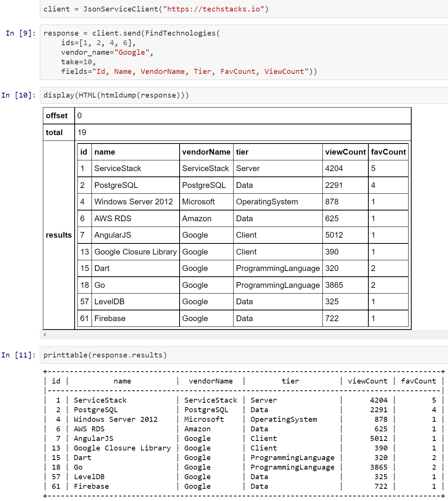Focus the JsonServiceClient code cell at the top

(244, 9)
